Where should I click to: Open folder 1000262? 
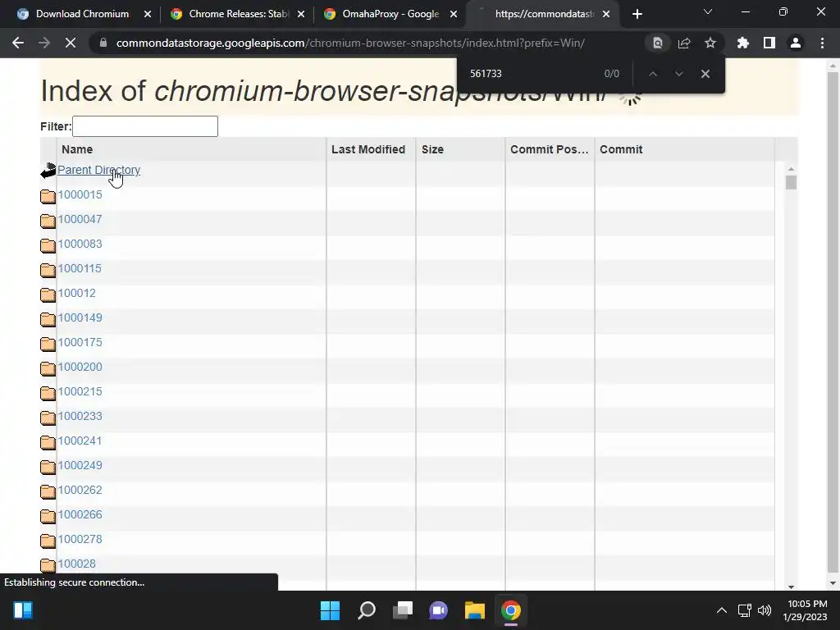pyautogui.click(x=80, y=491)
